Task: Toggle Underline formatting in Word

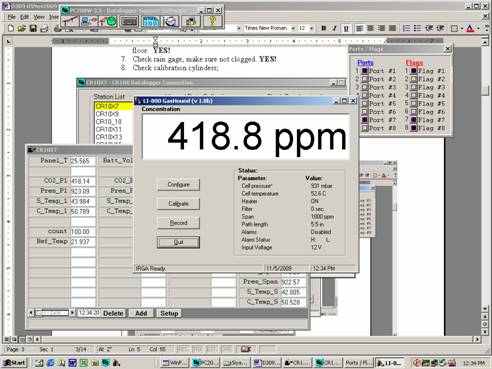Action: pos(346,28)
